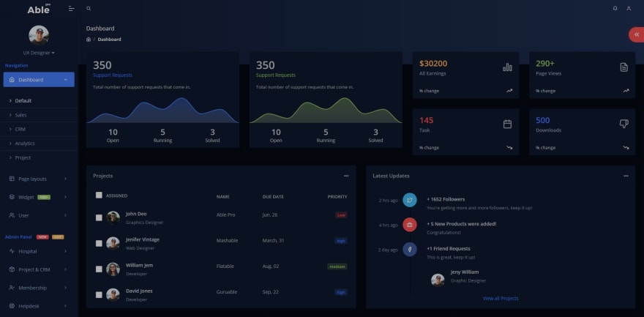Click the "+ 1652 Followers" update title
The image size is (644, 317).
click(x=446, y=199)
